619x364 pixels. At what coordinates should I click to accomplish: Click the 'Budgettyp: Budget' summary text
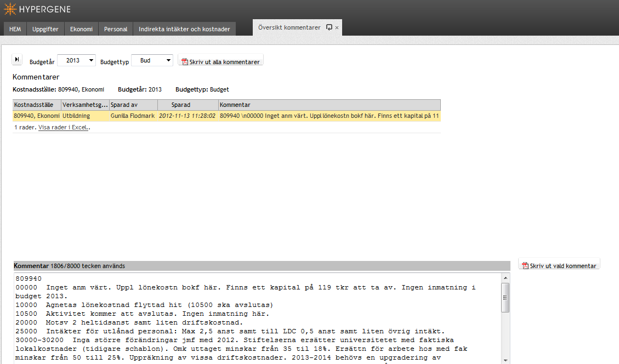coord(202,89)
